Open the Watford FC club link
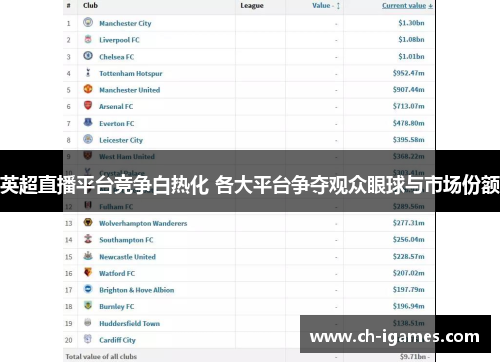 [x=117, y=273]
